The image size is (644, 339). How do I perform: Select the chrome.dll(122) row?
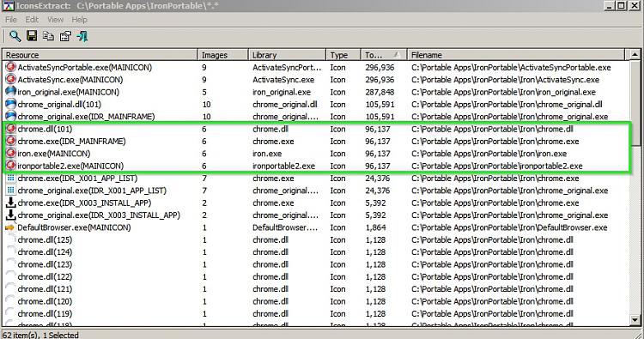pyautogui.click(x=315, y=276)
